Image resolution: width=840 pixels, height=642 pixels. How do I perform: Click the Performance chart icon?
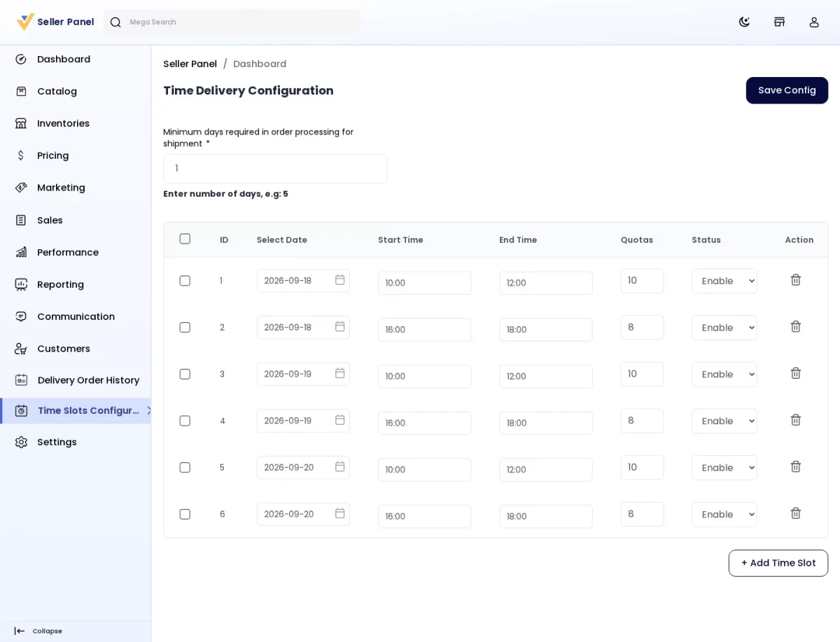pos(21,252)
